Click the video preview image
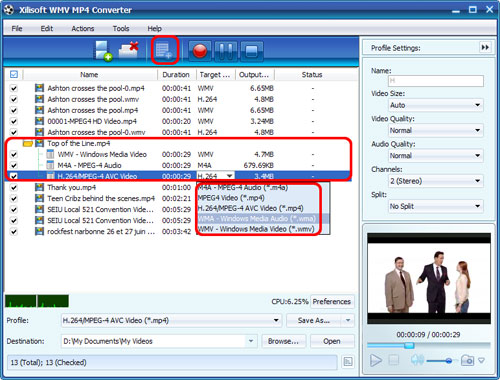 [429, 278]
